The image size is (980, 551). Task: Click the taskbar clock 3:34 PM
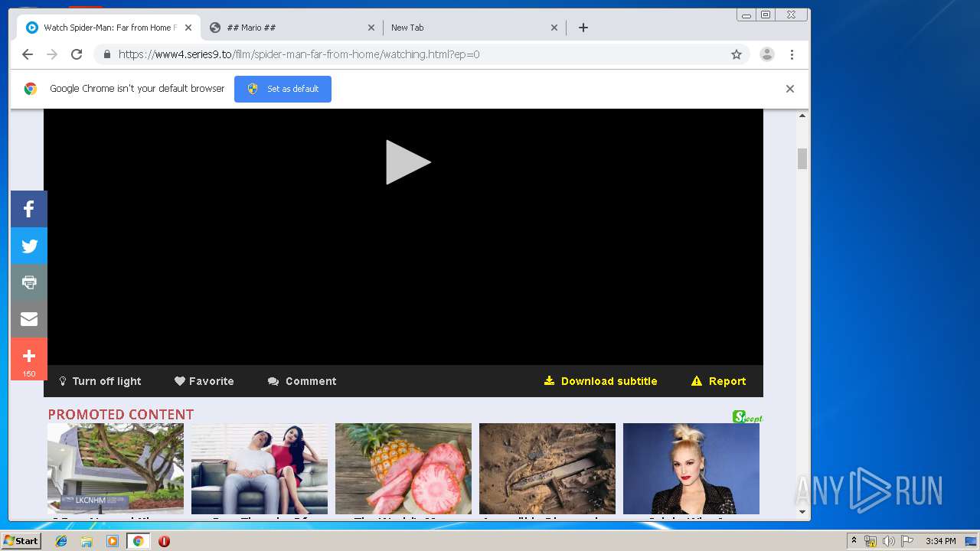[x=940, y=541]
